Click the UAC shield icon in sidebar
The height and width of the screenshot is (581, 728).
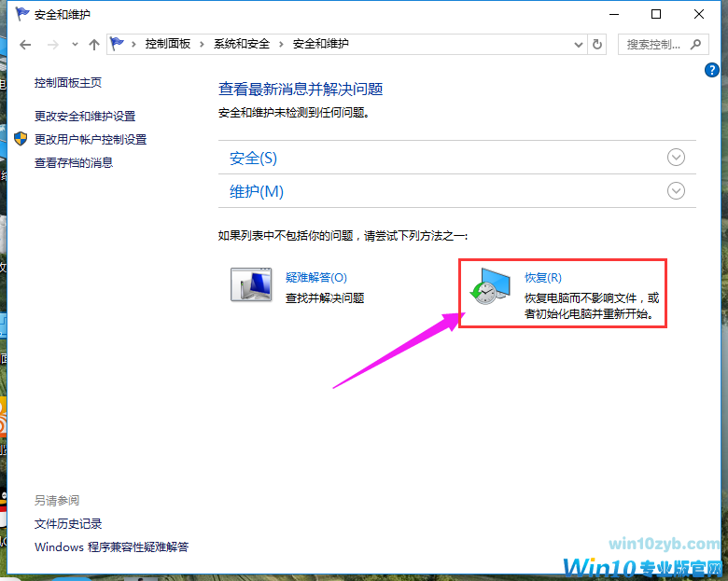point(21,139)
